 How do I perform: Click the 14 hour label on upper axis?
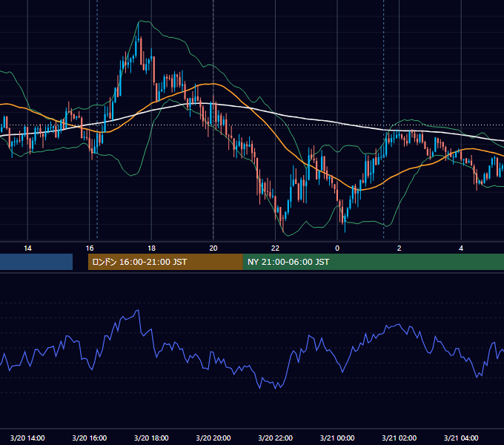coord(27,248)
